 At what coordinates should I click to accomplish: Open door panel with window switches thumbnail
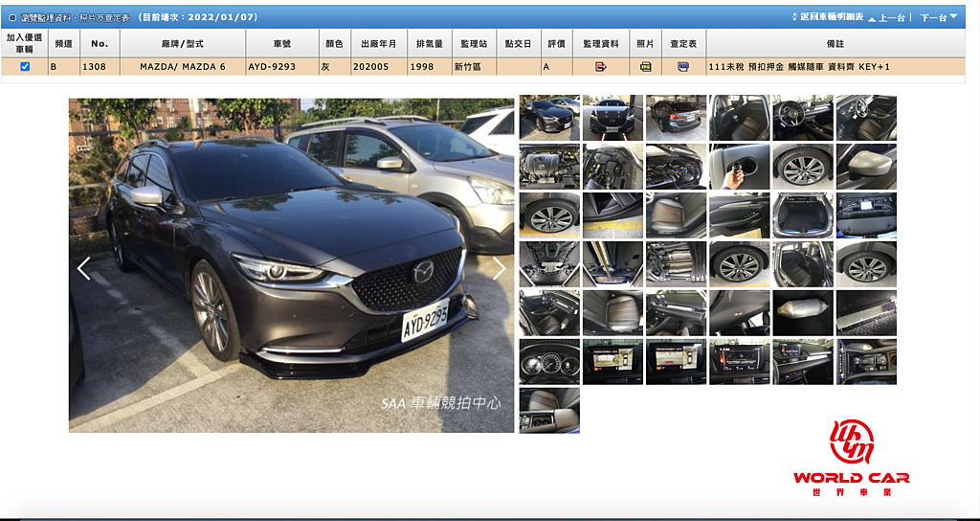740,215
